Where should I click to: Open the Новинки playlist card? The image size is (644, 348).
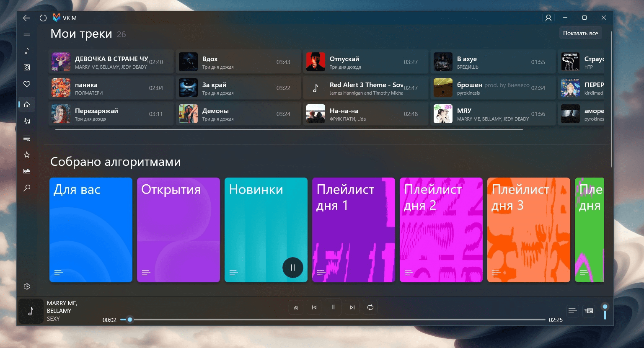[x=266, y=230]
